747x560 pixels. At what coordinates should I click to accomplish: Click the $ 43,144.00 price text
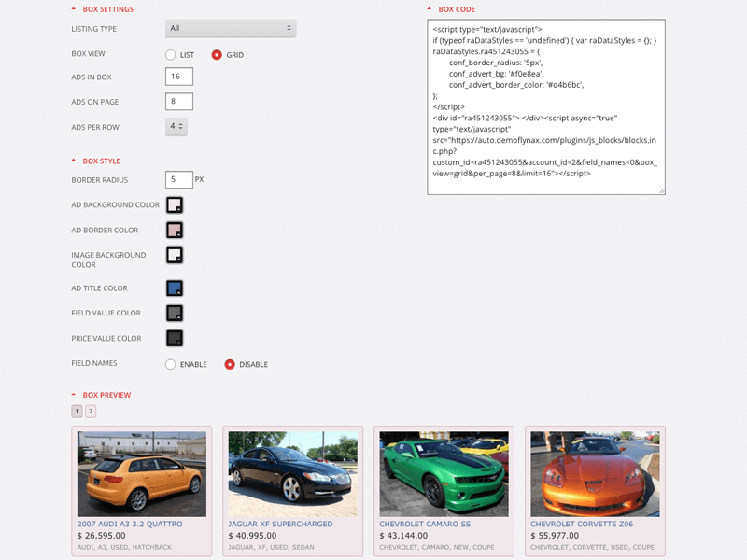tap(403, 536)
